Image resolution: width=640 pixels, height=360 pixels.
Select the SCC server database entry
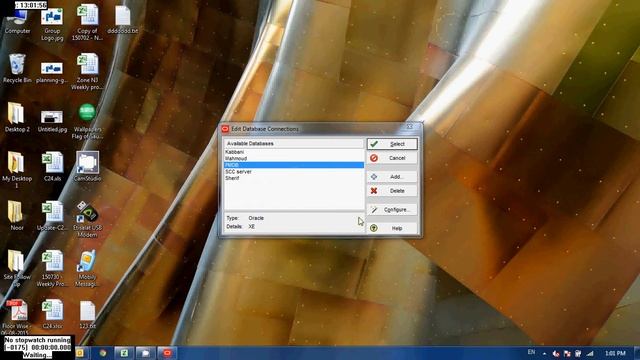pos(293,171)
